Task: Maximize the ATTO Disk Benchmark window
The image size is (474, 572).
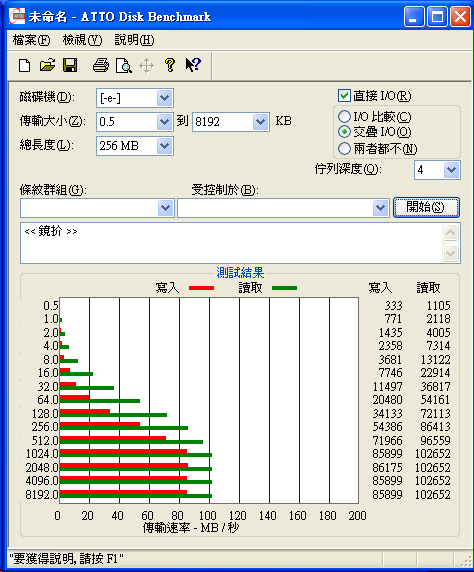Action: [437, 17]
